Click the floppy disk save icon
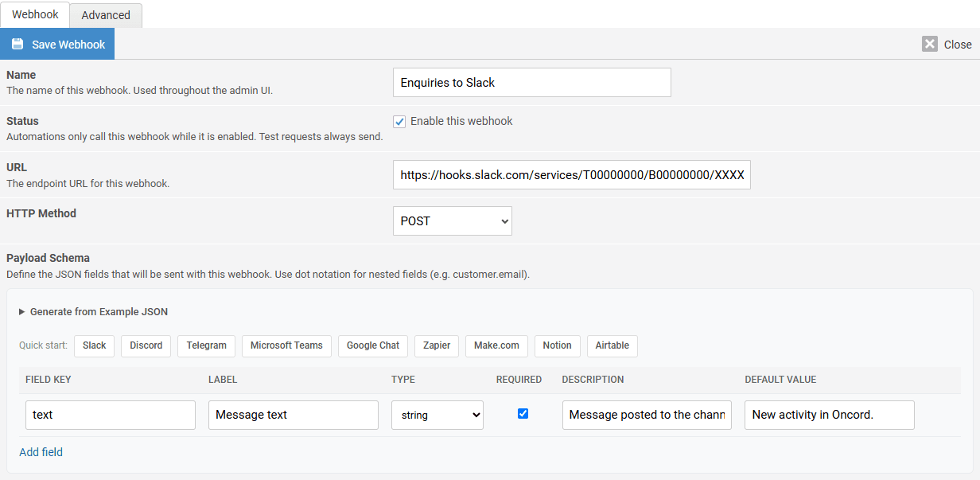The width and height of the screenshot is (980, 480). pyautogui.click(x=17, y=44)
